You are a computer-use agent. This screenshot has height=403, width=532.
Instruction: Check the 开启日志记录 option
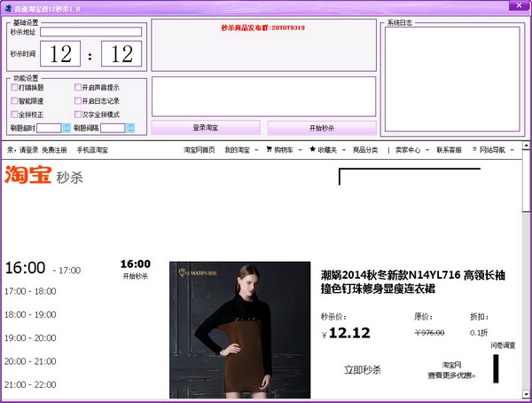click(x=78, y=101)
